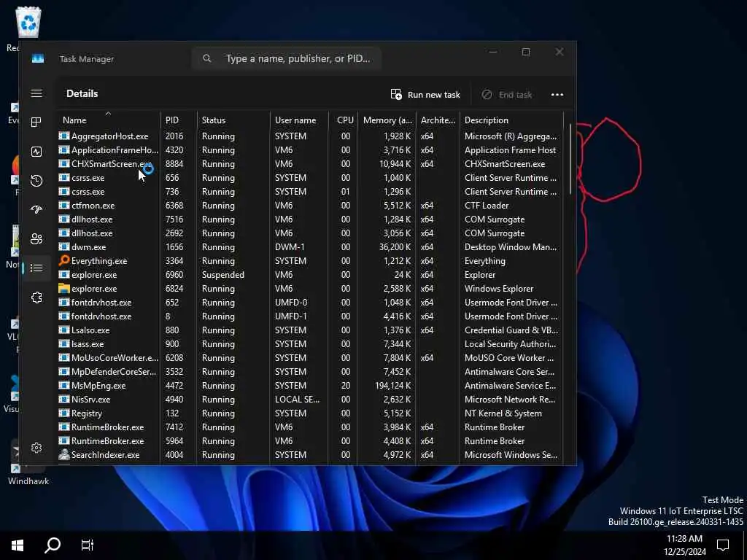Sort by CPU column header

343,120
